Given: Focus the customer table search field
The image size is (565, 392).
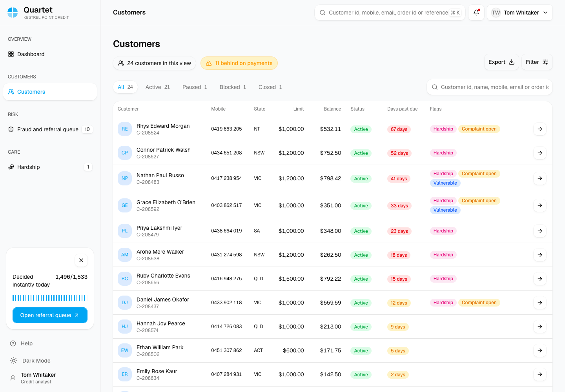Looking at the screenshot, I should pyautogui.click(x=490, y=87).
